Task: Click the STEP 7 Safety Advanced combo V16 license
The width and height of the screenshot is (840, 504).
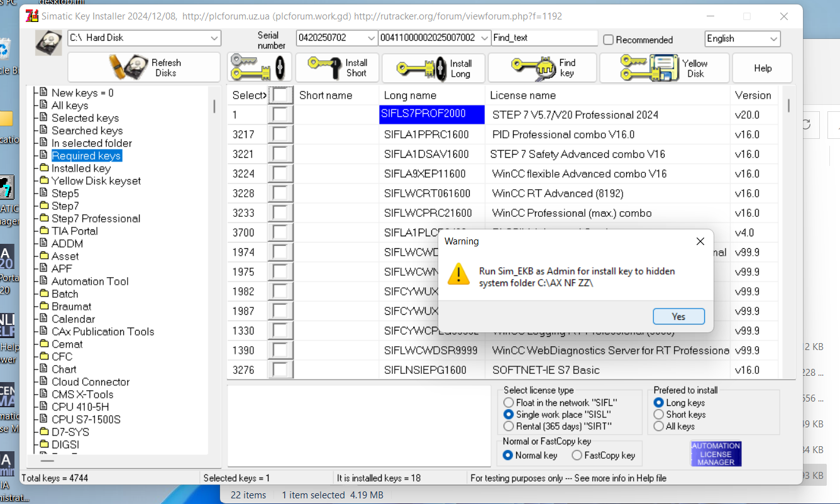Action: 577,154
